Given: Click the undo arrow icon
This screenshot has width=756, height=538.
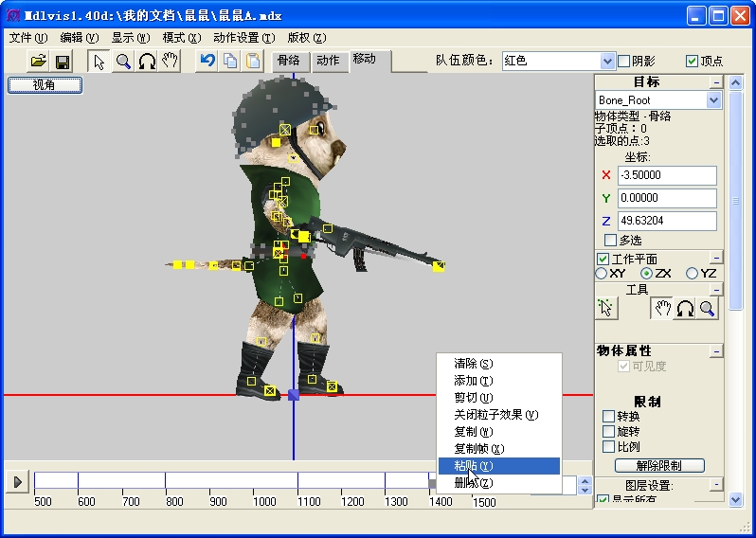Looking at the screenshot, I should coord(207,62).
